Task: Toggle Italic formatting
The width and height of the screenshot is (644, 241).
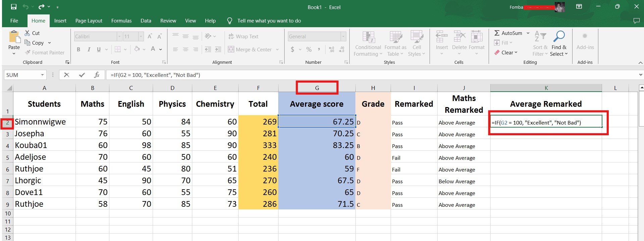Action: [89, 49]
